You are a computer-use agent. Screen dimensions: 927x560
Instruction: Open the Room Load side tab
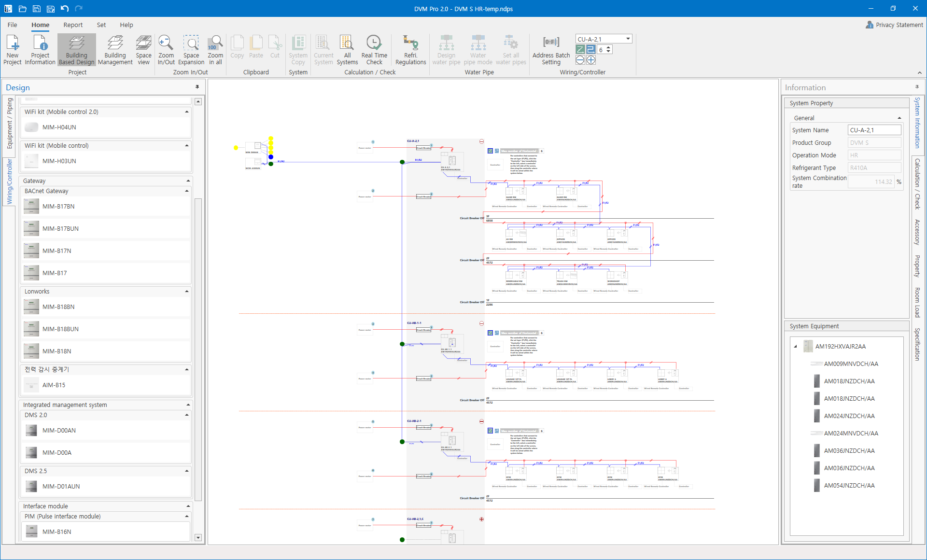[x=917, y=302]
